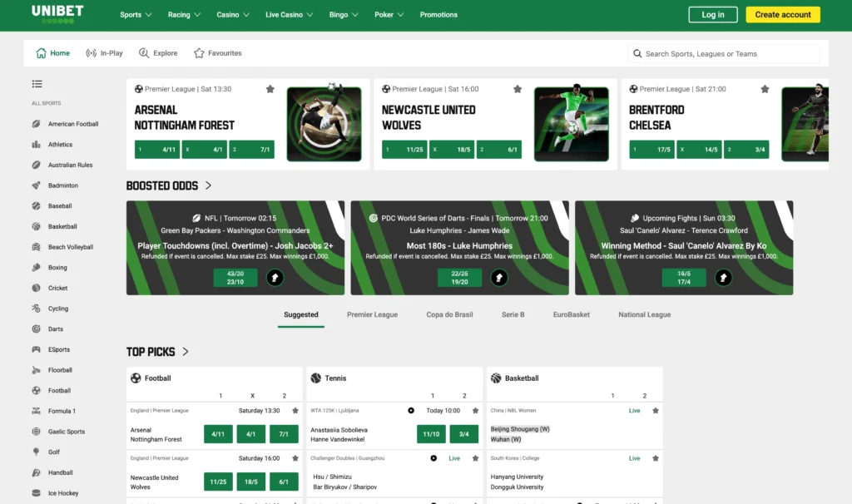Select the Darts icon in the sidebar

37,329
